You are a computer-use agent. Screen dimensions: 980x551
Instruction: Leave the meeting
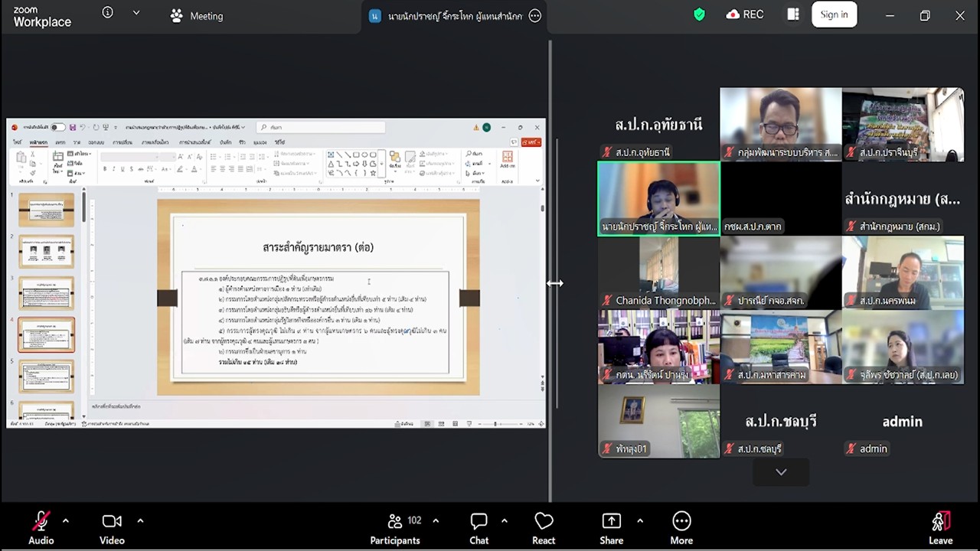point(940,522)
